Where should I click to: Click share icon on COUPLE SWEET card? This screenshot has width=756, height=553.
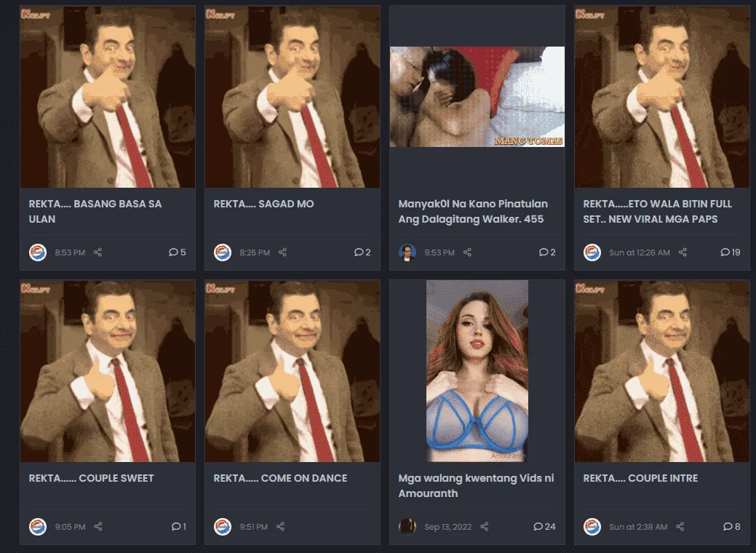tap(98, 527)
